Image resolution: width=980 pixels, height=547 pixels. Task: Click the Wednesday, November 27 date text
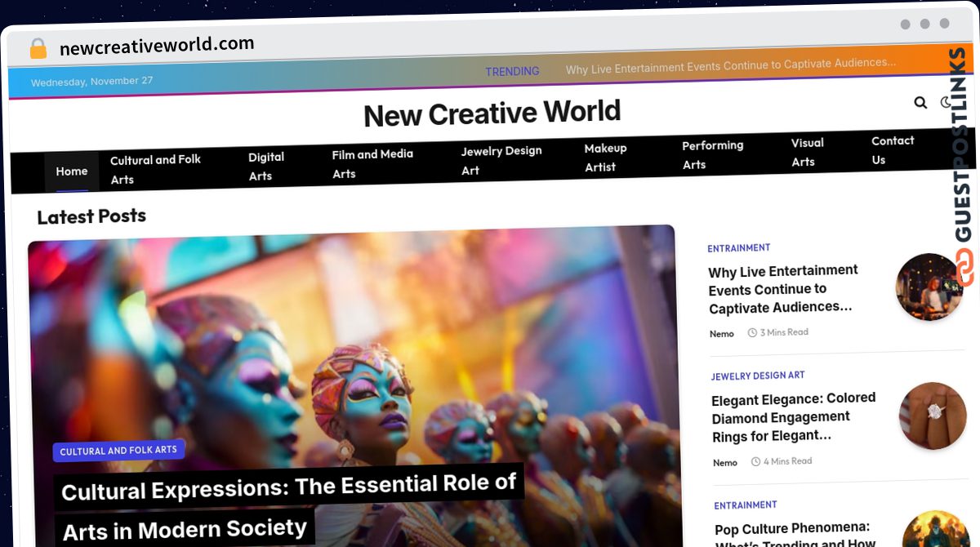pos(91,82)
